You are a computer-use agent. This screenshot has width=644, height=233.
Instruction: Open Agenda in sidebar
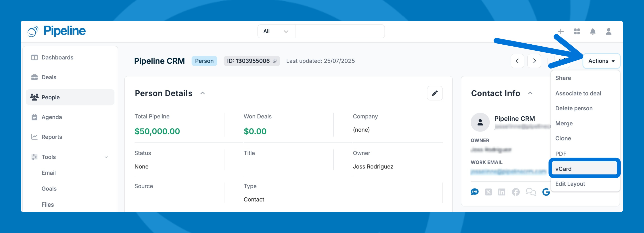(x=70, y=117)
